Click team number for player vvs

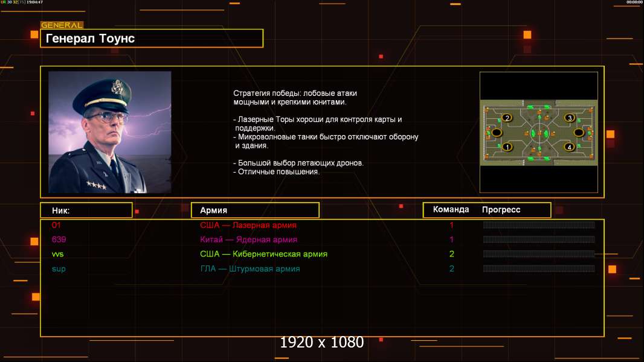coord(452,254)
